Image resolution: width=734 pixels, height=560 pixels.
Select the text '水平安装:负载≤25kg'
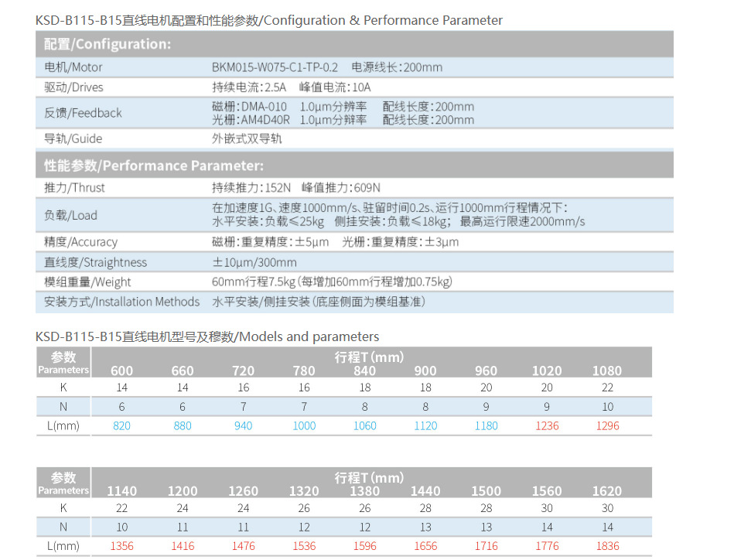click(268, 221)
